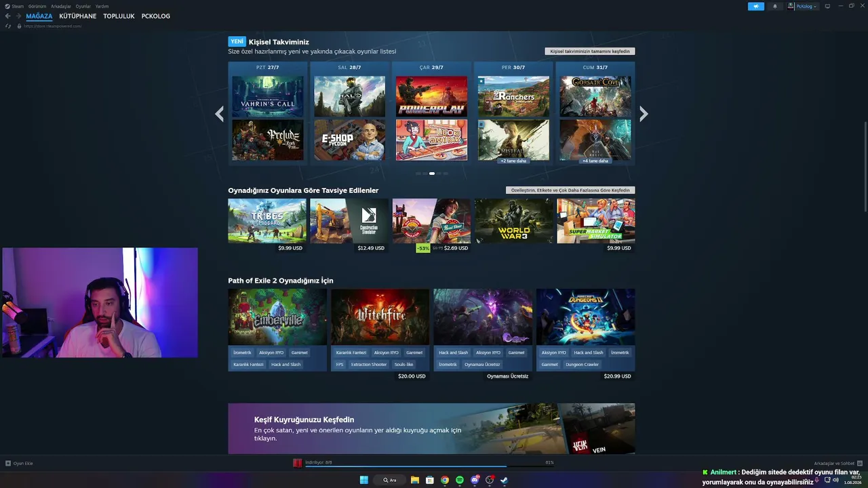Click the Dungeon Crawler tag under Dungeons II
868x488 pixels.
[582, 365]
